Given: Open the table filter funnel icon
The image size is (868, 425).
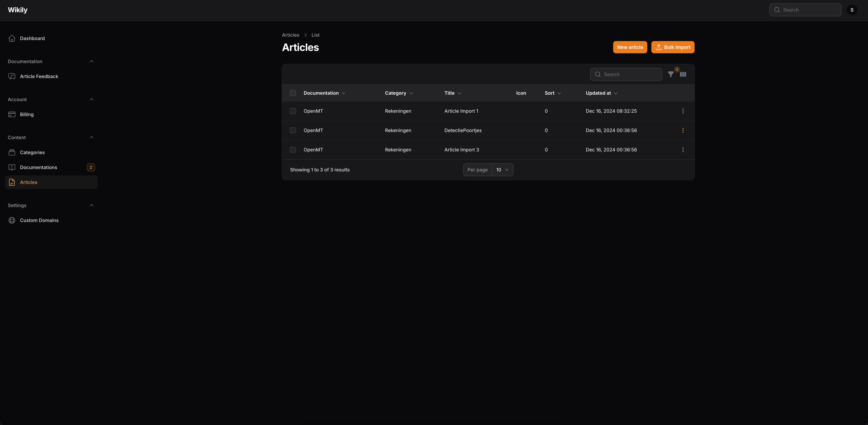Looking at the screenshot, I should [x=671, y=75].
